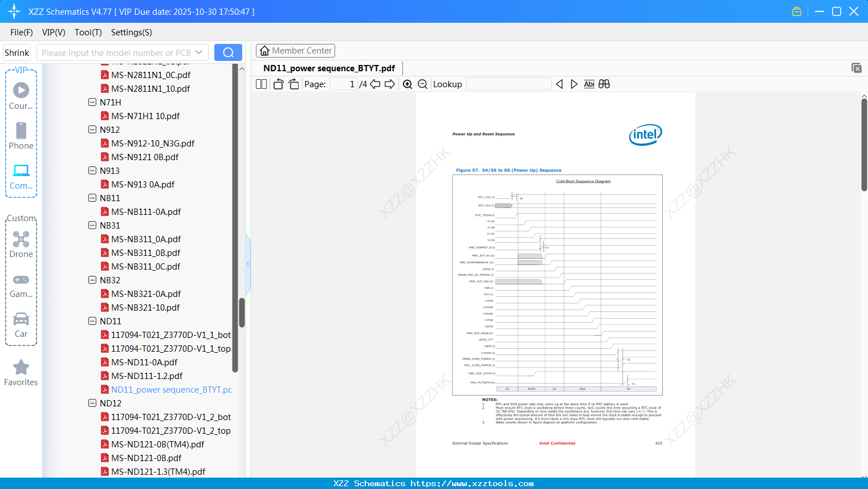Collapse the ND11 folder
This screenshot has width=868, height=489.
coord(92,321)
